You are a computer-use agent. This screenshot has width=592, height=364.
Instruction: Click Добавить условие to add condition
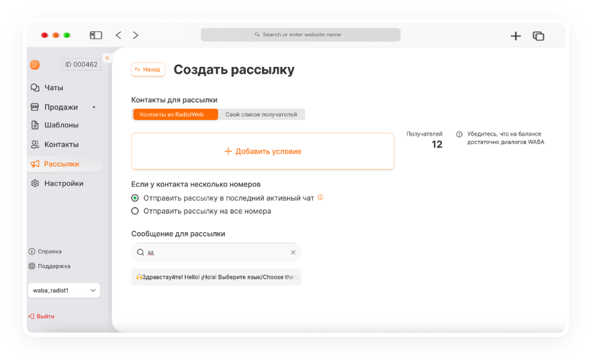[x=263, y=152]
